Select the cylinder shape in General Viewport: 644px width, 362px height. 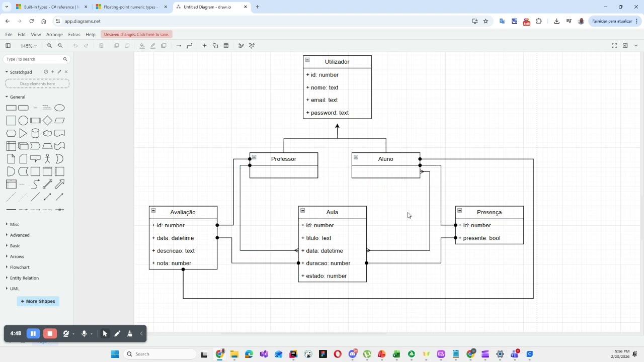(x=35, y=133)
